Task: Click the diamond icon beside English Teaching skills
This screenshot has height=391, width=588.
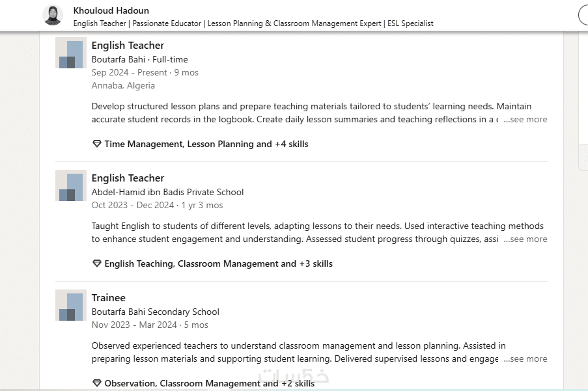Action: (97, 263)
